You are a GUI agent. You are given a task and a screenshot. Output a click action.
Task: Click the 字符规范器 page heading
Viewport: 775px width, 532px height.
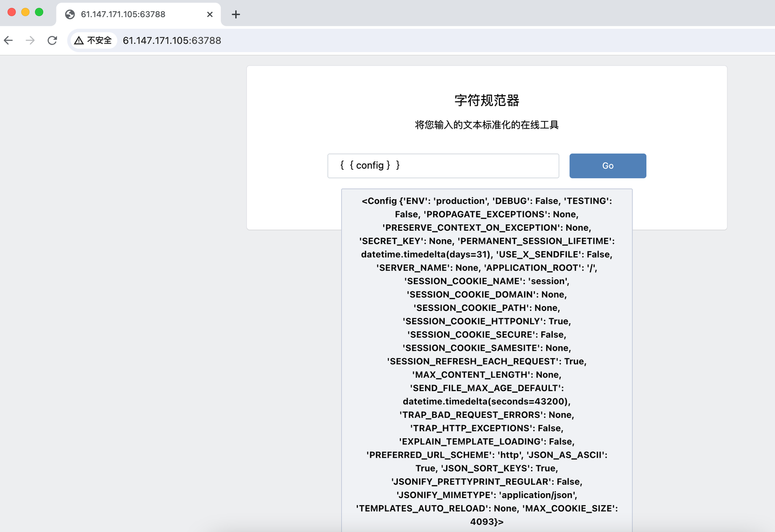[486, 101]
